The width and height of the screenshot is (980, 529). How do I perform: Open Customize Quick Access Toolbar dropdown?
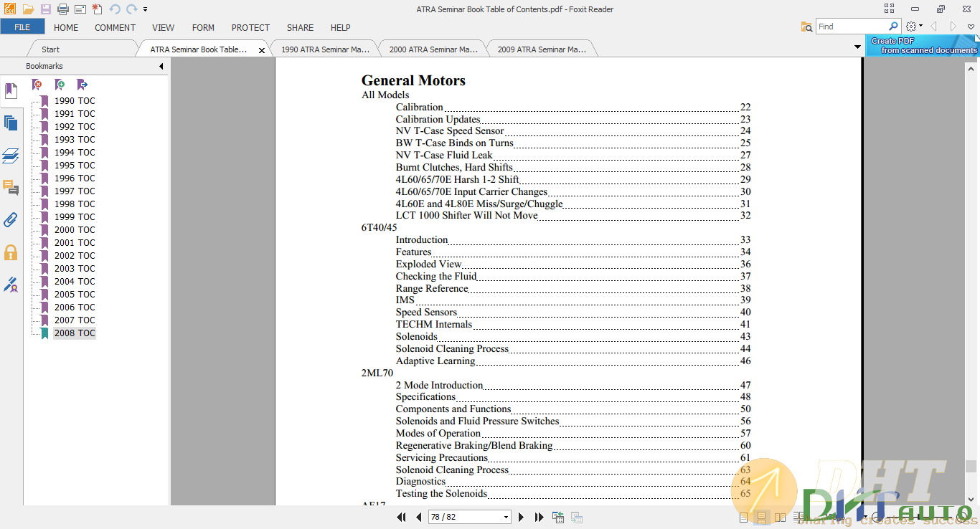pos(145,9)
